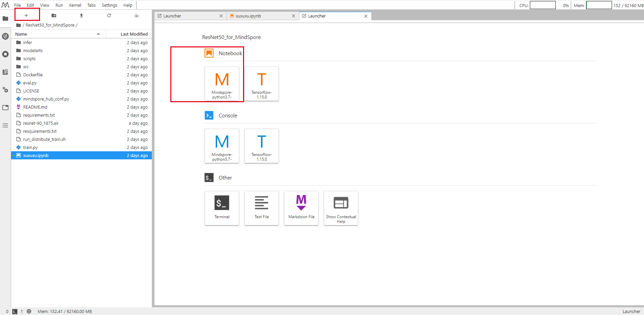Launch Tensorflow-1.15.0 notebook
Screen dimensions: 644x315
coord(262,84)
